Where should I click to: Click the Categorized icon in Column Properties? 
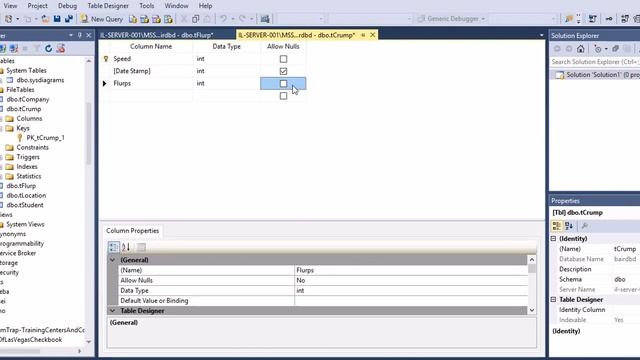(113, 247)
